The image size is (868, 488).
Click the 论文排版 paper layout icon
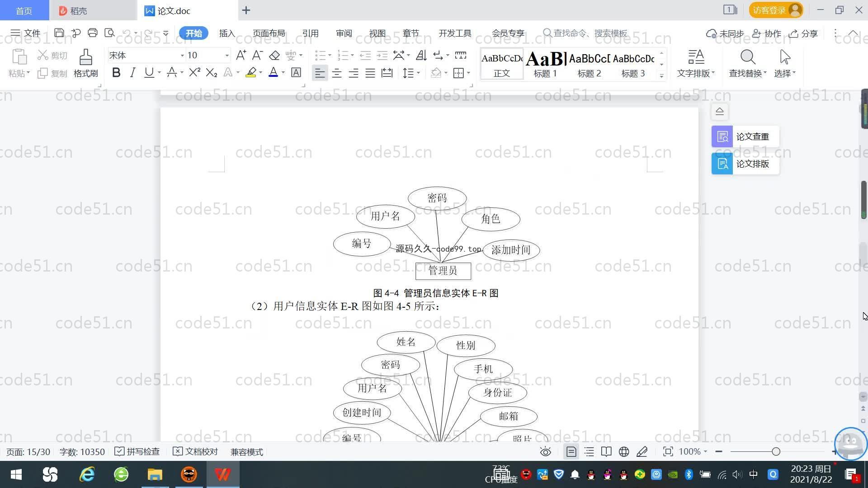pyautogui.click(x=722, y=164)
